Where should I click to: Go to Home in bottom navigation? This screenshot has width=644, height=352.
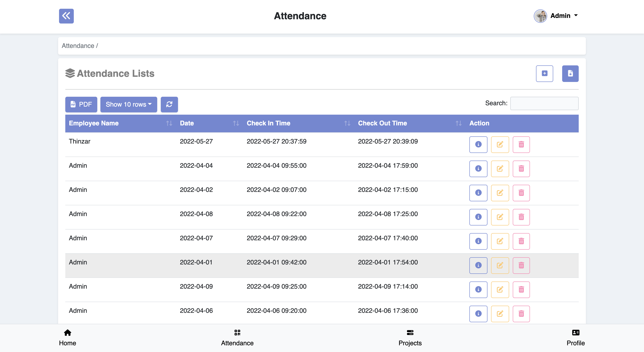68,338
